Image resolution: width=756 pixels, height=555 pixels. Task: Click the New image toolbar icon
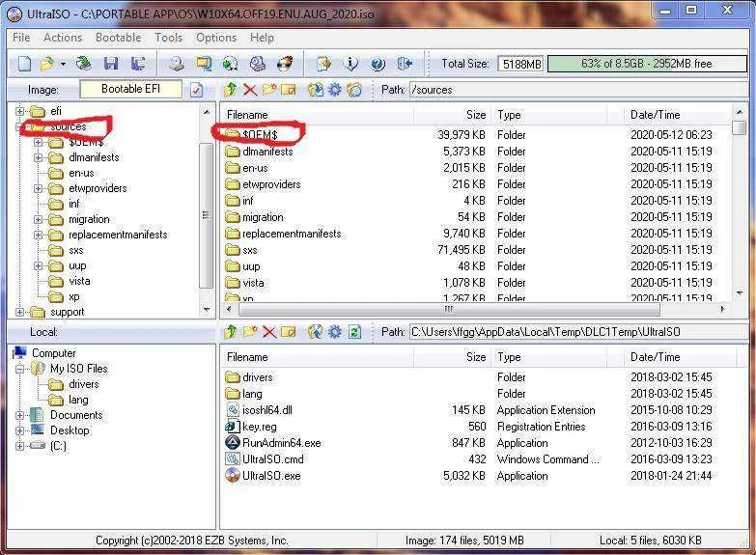[24, 64]
